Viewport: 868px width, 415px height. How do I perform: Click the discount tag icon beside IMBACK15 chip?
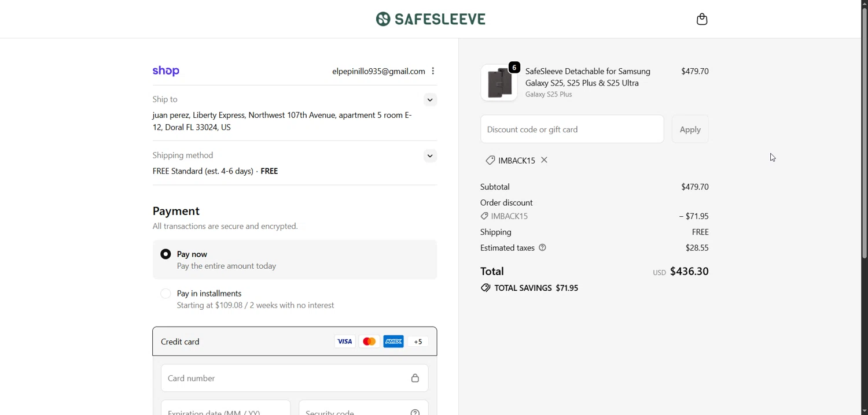(x=490, y=161)
